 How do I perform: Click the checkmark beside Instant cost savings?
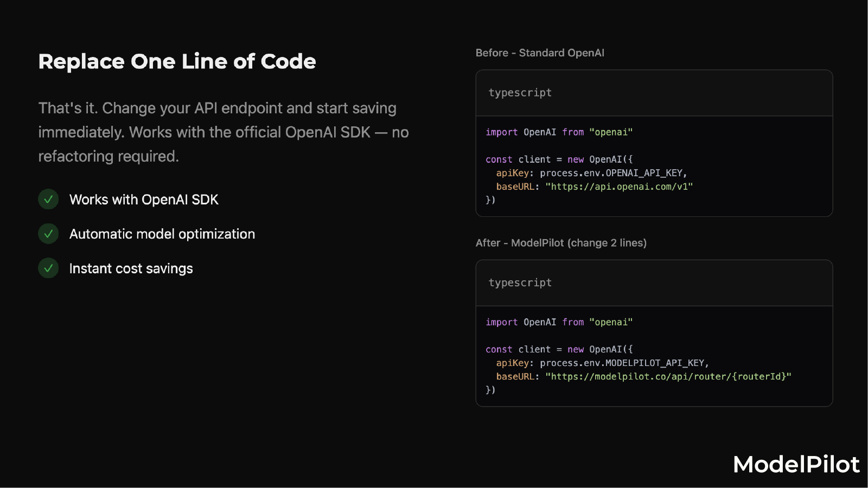[48, 268]
